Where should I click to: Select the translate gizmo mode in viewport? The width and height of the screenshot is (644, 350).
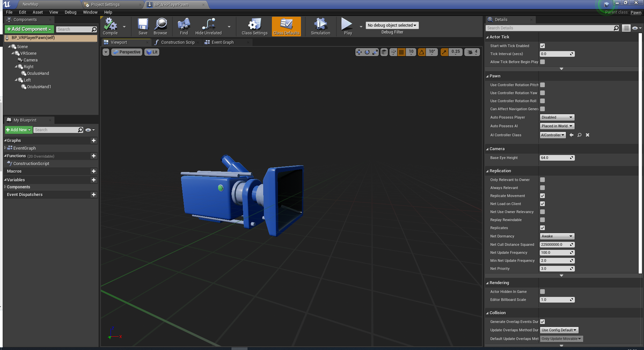pos(359,52)
